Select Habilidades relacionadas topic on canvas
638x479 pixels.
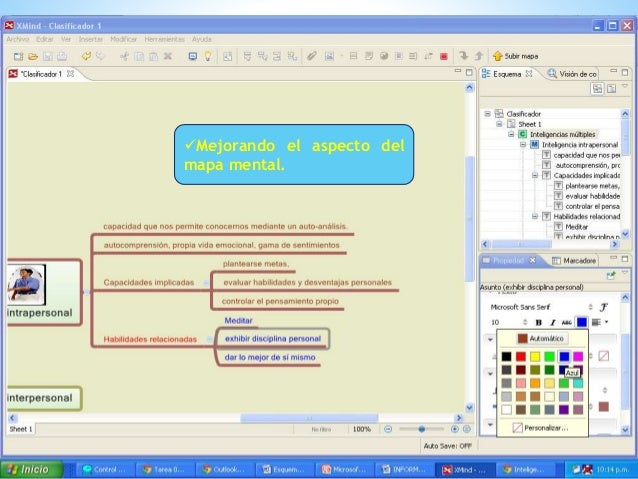(x=150, y=339)
